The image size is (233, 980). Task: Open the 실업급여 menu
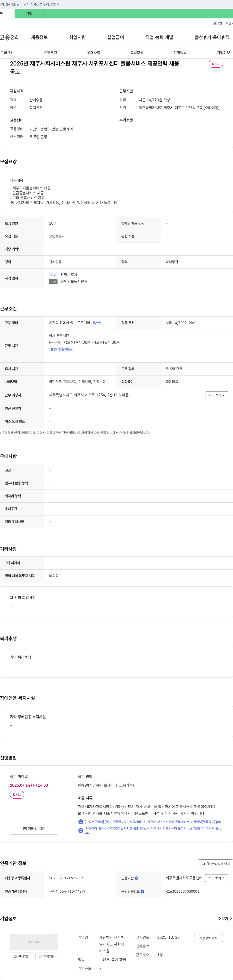click(x=115, y=37)
